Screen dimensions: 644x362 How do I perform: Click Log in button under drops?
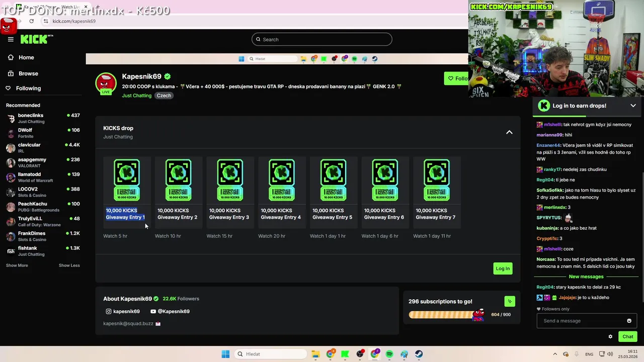point(503,268)
